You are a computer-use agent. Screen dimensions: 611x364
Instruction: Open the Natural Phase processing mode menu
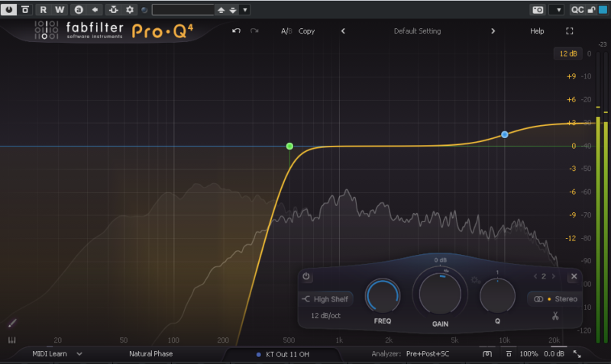150,354
